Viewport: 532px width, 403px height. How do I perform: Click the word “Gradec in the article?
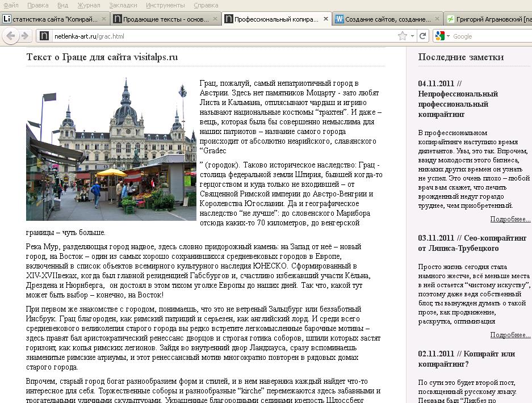(213, 150)
